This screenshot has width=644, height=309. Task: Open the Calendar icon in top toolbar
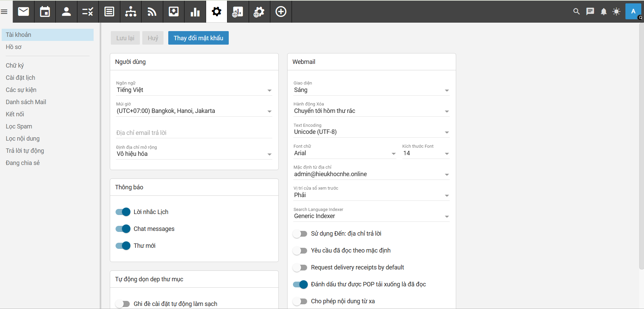pos(45,12)
